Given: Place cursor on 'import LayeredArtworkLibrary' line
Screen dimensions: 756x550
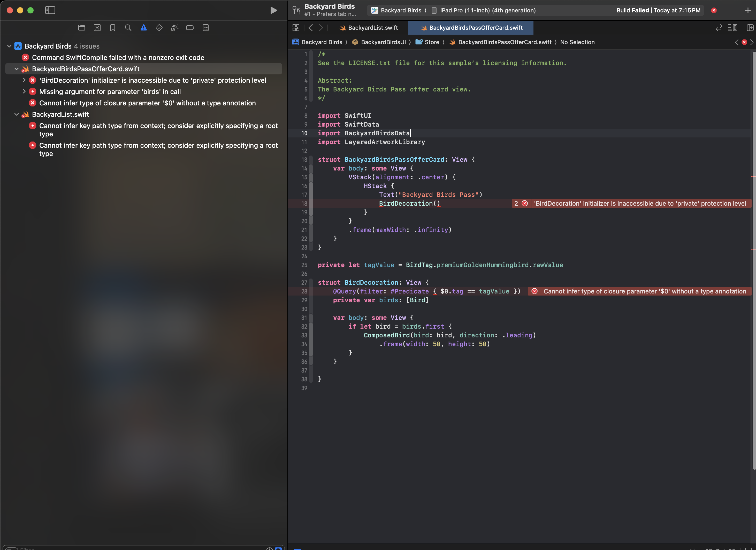Looking at the screenshot, I should click(371, 142).
